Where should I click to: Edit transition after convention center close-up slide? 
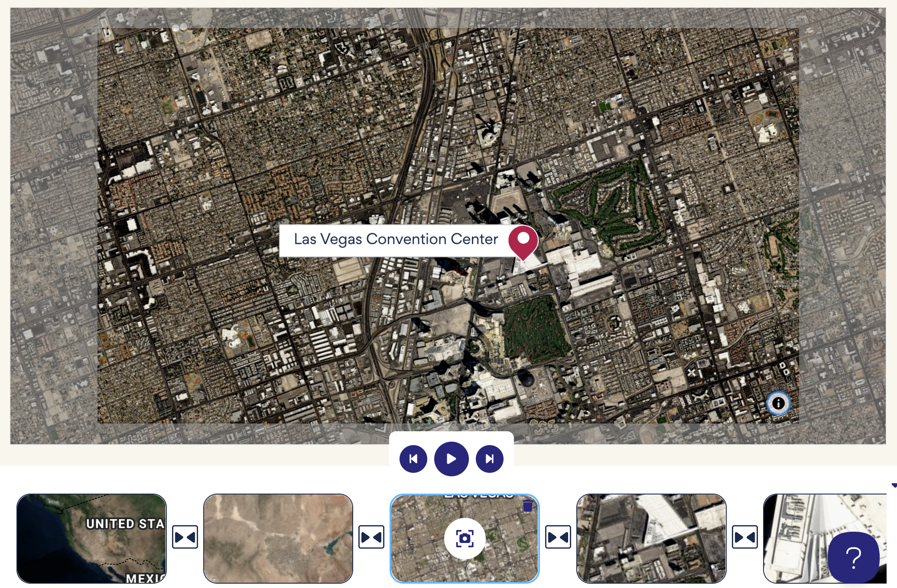[745, 537]
